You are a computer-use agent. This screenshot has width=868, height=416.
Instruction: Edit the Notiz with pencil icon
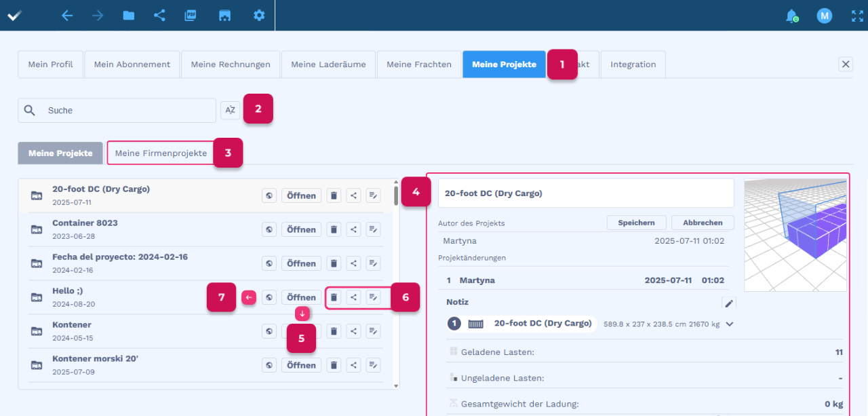tap(729, 303)
